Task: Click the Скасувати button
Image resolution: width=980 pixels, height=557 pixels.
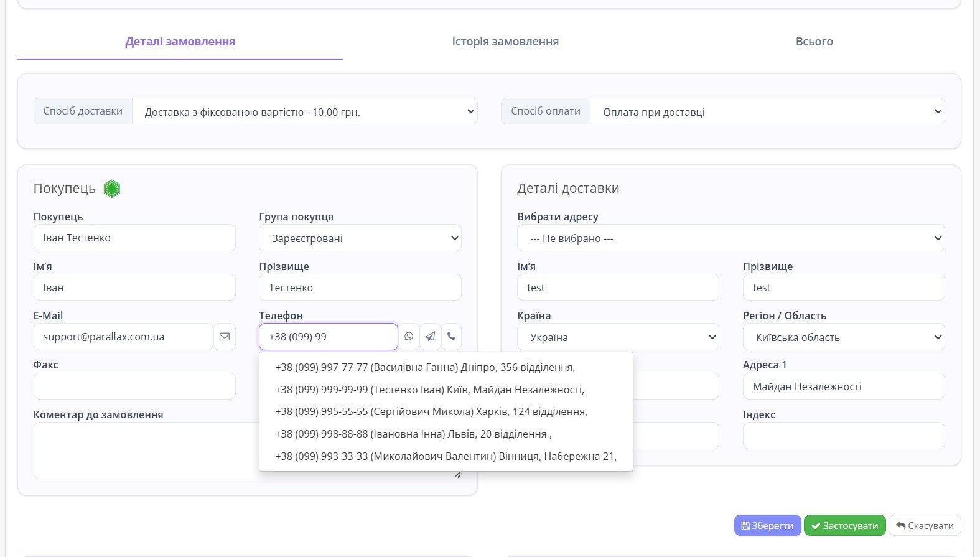Action: pyautogui.click(x=925, y=525)
